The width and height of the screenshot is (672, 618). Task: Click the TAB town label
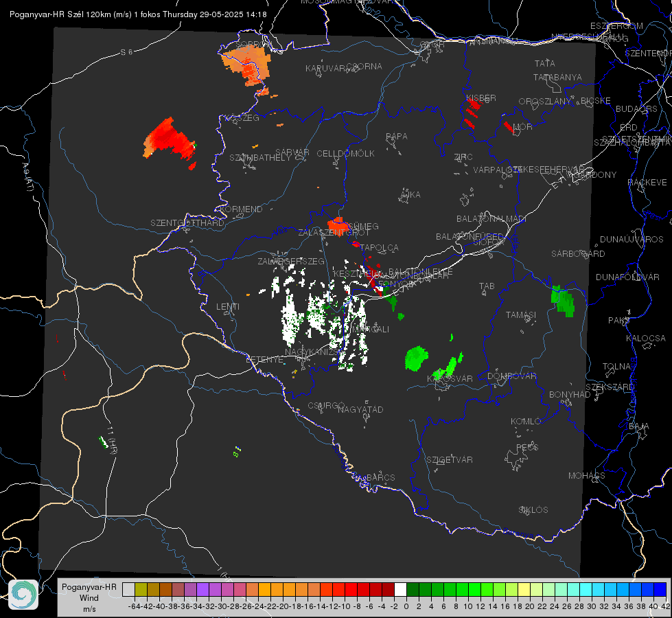(x=487, y=286)
